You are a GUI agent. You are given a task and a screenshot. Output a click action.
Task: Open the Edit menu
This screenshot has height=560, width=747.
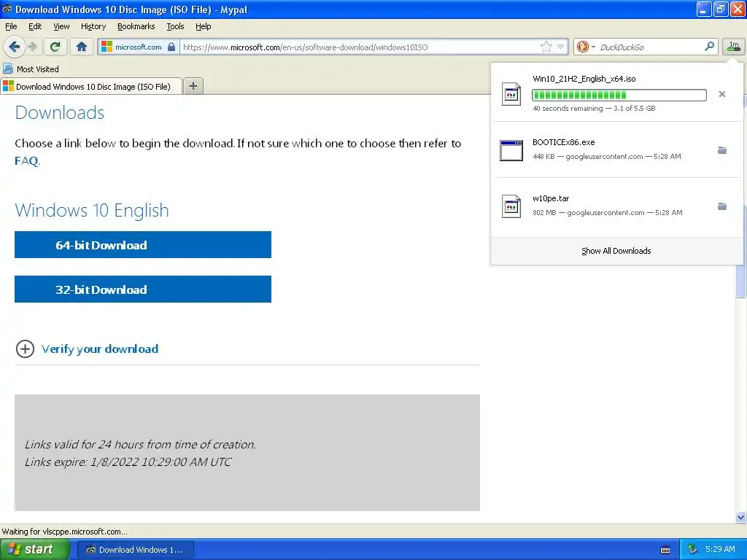(x=35, y=26)
